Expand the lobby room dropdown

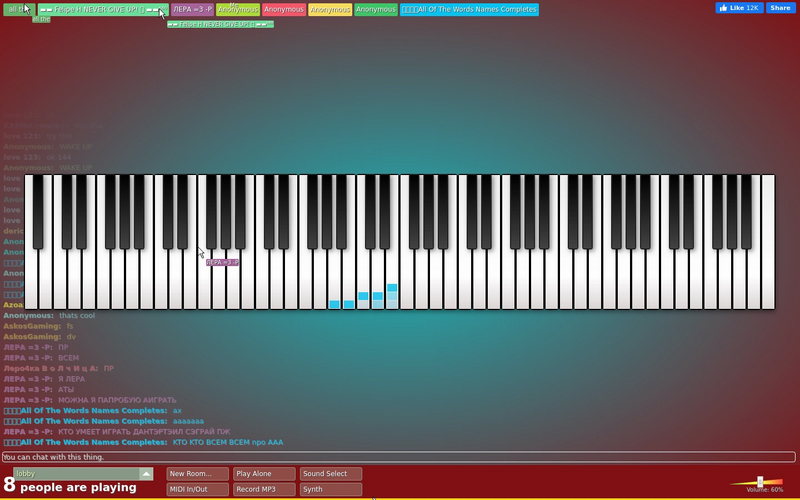point(83,473)
